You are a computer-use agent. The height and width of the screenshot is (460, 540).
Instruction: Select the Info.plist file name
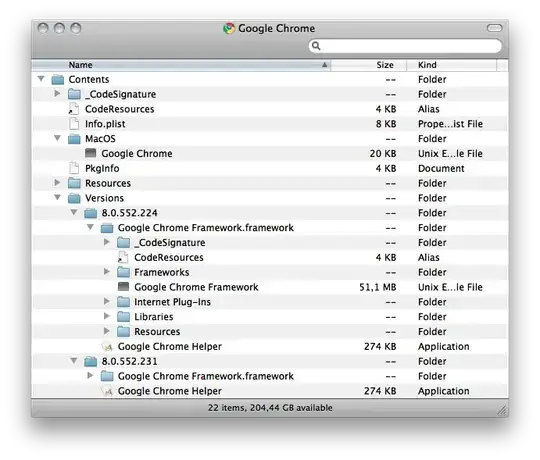tap(105, 124)
